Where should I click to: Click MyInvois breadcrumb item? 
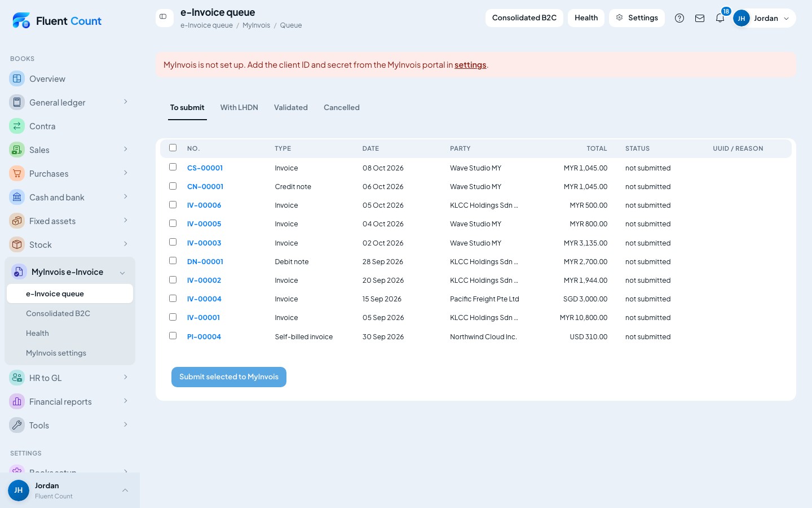coord(257,25)
